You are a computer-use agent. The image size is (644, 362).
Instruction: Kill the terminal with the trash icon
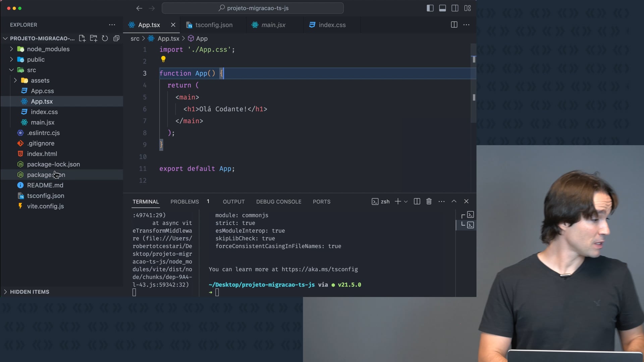(x=429, y=201)
